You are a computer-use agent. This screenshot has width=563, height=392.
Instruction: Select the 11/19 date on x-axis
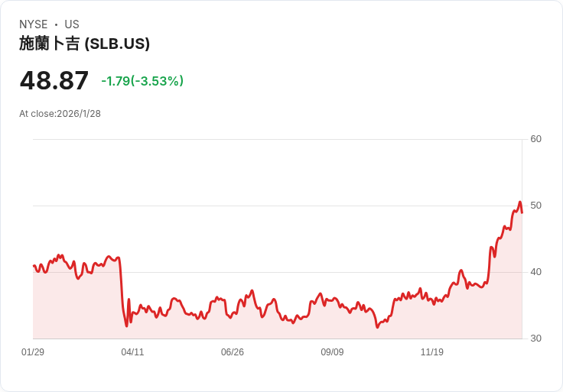tap(432, 352)
